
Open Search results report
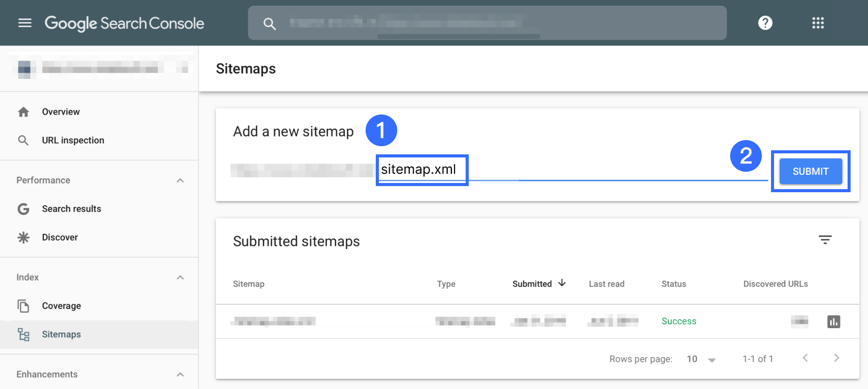click(x=71, y=209)
